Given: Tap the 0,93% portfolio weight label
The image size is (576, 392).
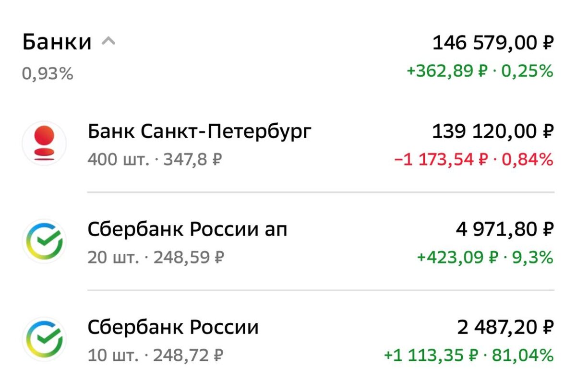Looking at the screenshot, I should (48, 73).
